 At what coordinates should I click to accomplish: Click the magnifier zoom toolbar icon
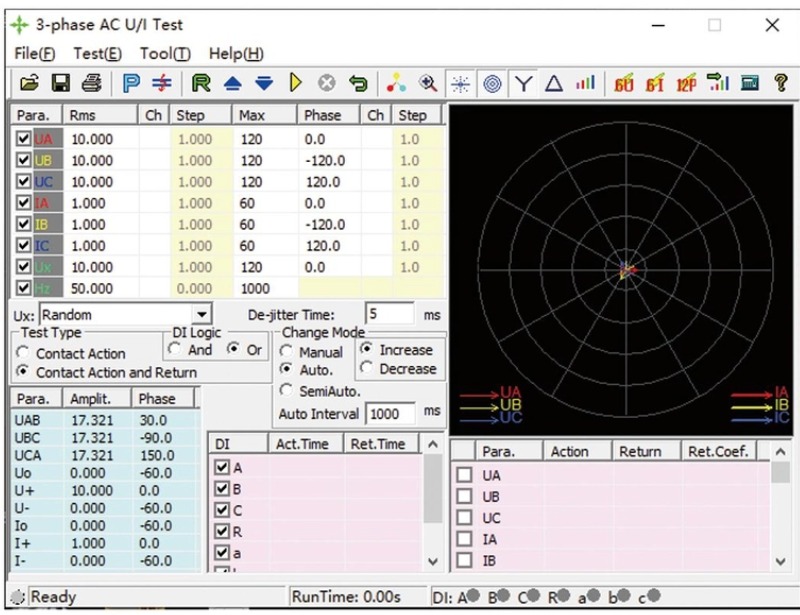(x=428, y=84)
